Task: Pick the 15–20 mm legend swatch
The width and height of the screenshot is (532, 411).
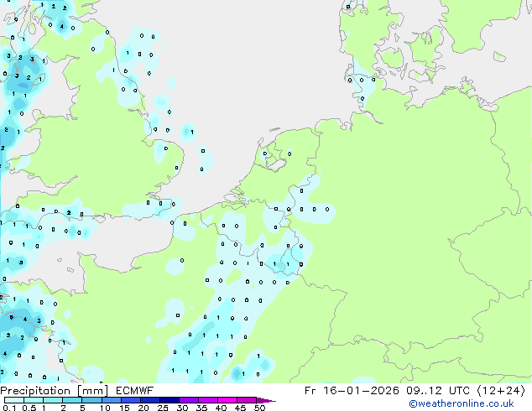Action: point(130,400)
